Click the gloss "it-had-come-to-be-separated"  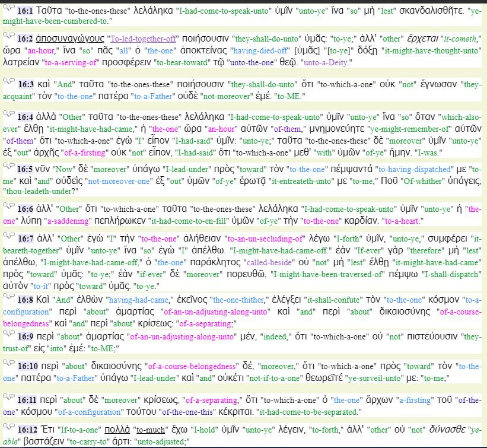pyautogui.click(x=309, y=412)
